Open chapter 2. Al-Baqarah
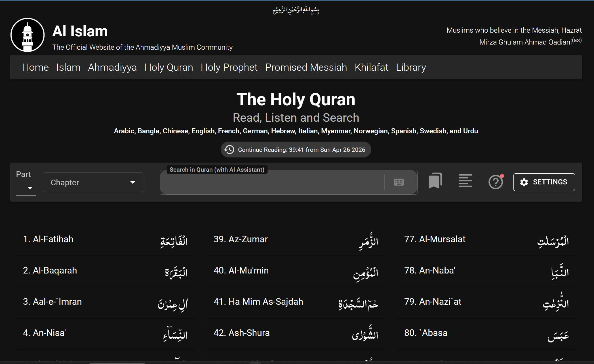The height and width of the screenshot is (364, 594). coord(105,272)
